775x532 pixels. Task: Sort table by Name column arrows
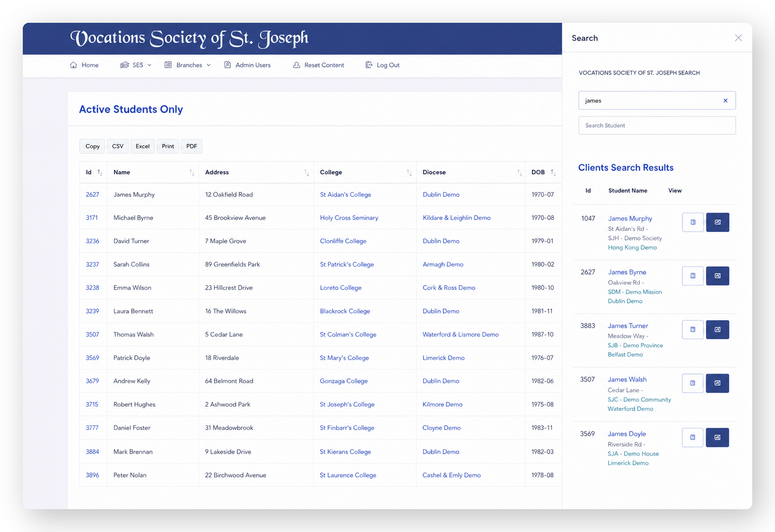192,172
